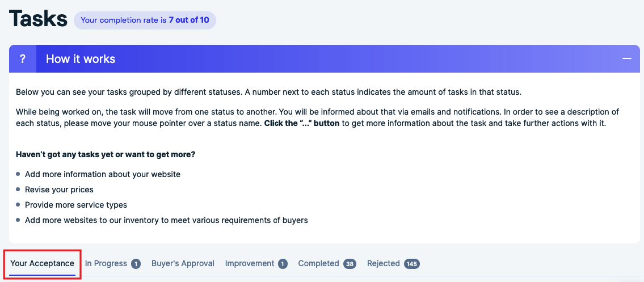Click the bold 'Click the … button' text
The image size is (644, 282).
pyautogui.click(x=302, y=124)
